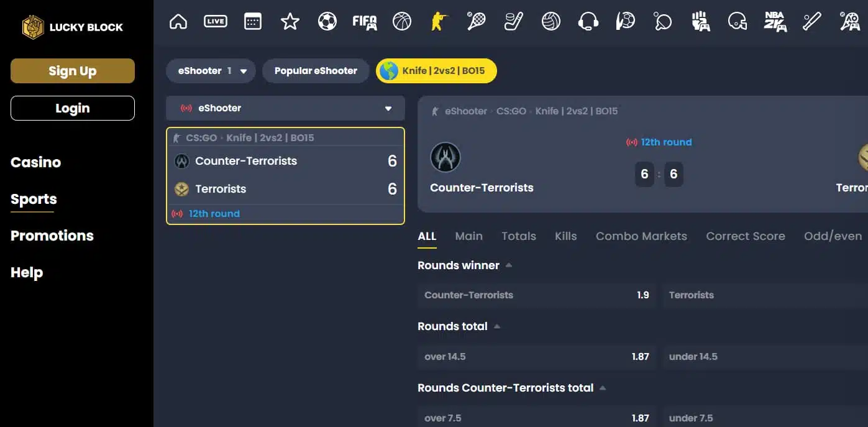Open the CS:GO Knife match card title

point(250,138)
